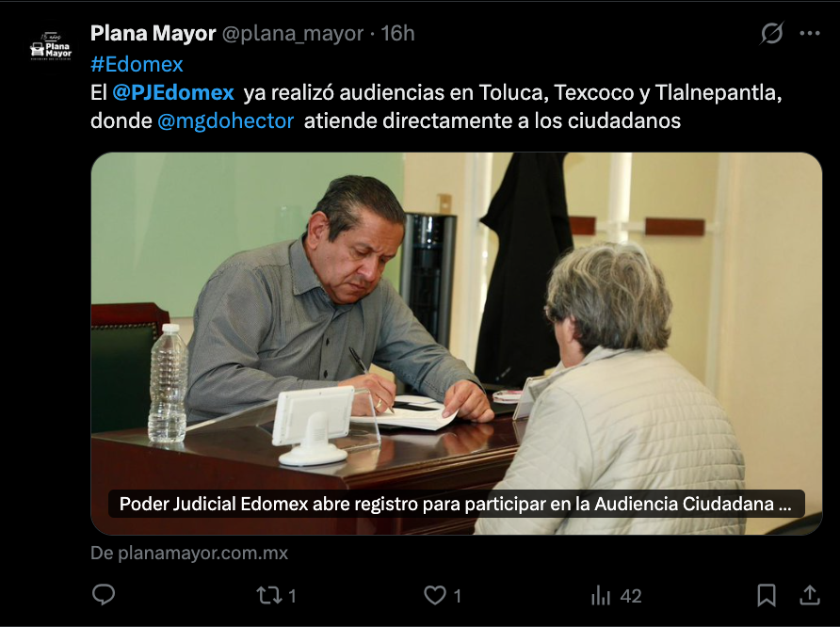Image resolution: width=840 pixels, height=627 pixels.
Task: Open the three-dot more options menu
Action: 810,33
